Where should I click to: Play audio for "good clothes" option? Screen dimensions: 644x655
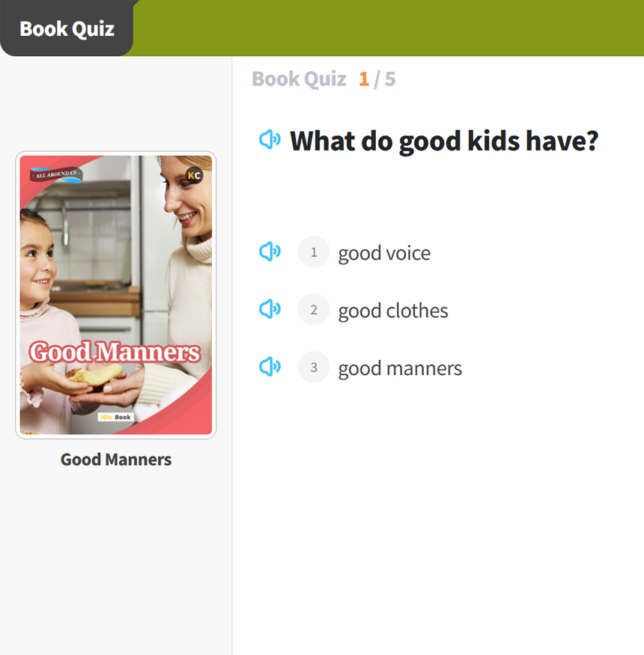(270, 308)
